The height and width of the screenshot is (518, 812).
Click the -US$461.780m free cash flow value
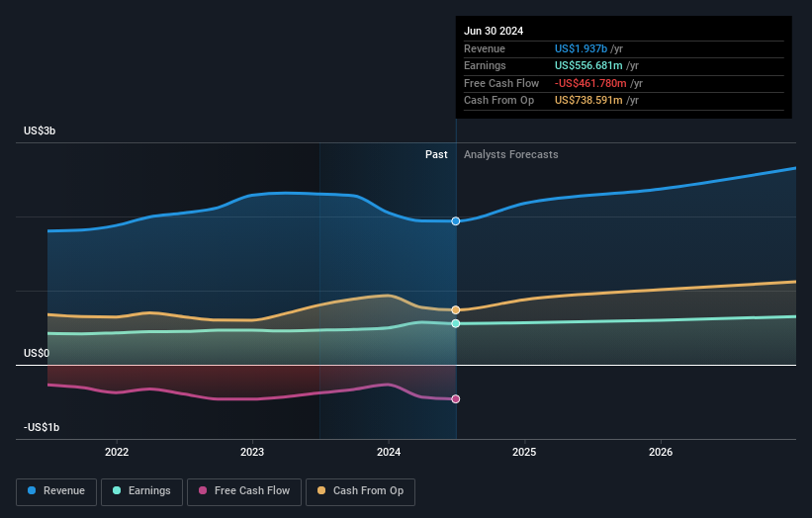pyautogui.click(x=590, y=83)
